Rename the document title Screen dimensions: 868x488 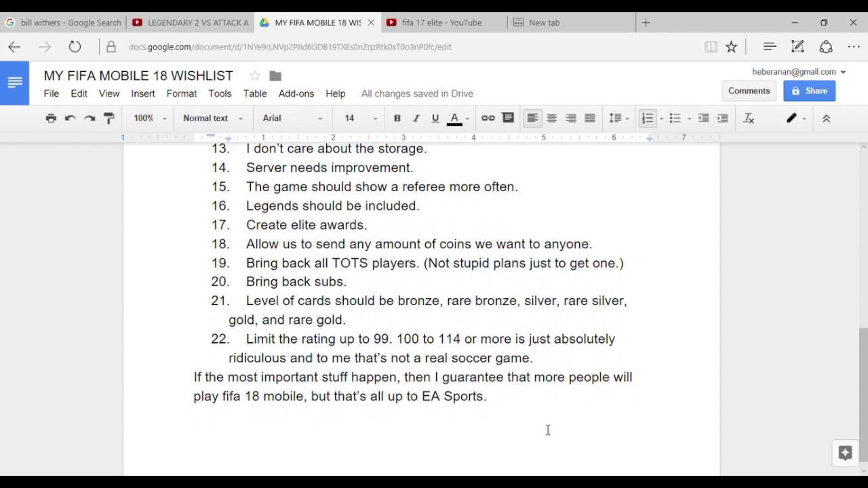(x=138, y=76)
